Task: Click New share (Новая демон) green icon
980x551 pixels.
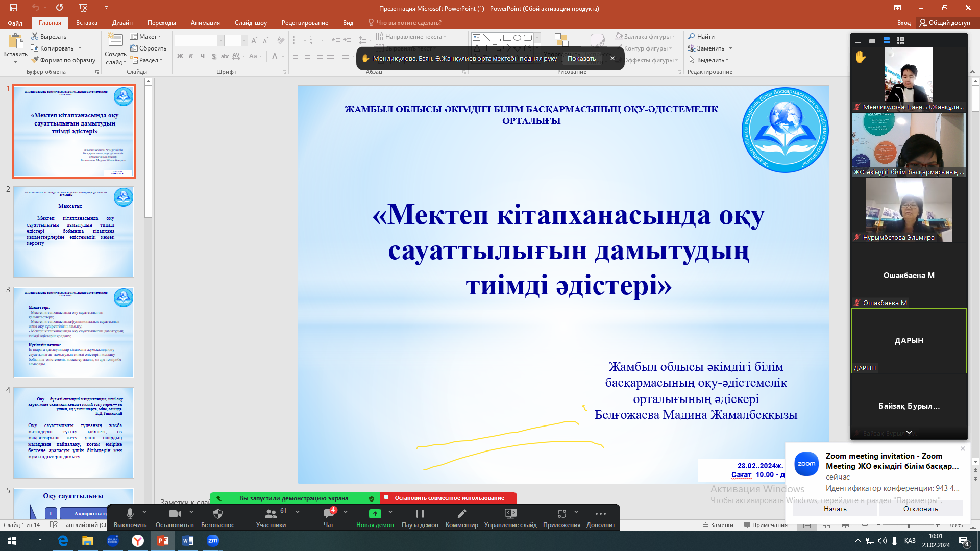Action: coord(375,513)
